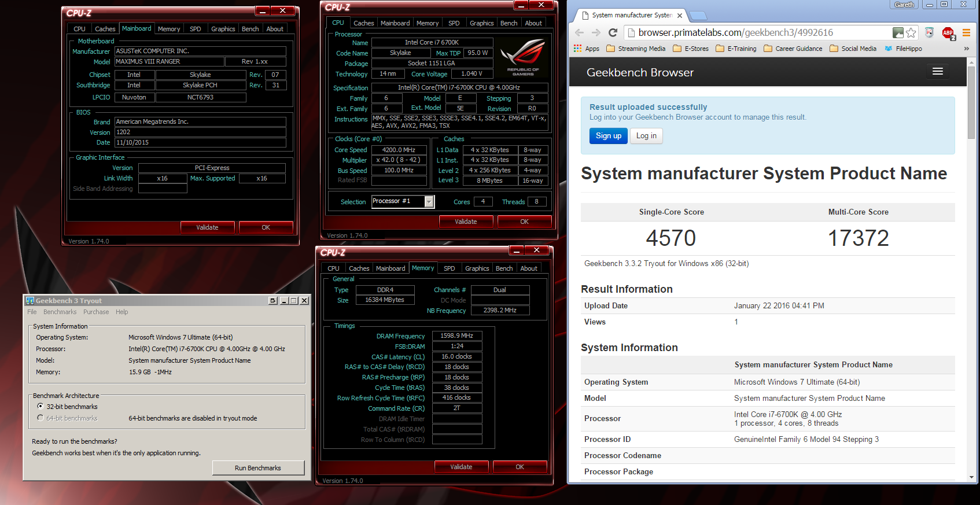Image resolution: width=980 pixels, height=505 pixels.
Task: Click Validate in the Memory CPU-Z window
Action: click(x=461, y=467)
